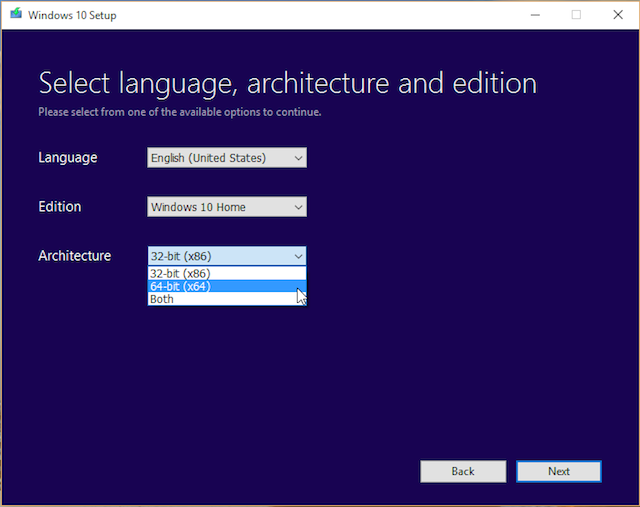Click the greyed-out maximize button
Viewport: 640px width, 507px height.
point(576,15)
